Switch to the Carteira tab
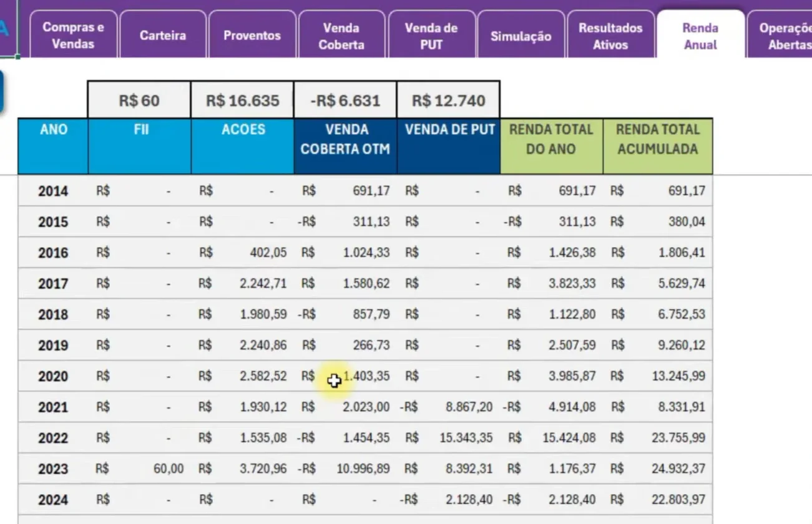Viewport: 812px width, 524px height. (x=162, y=35)
